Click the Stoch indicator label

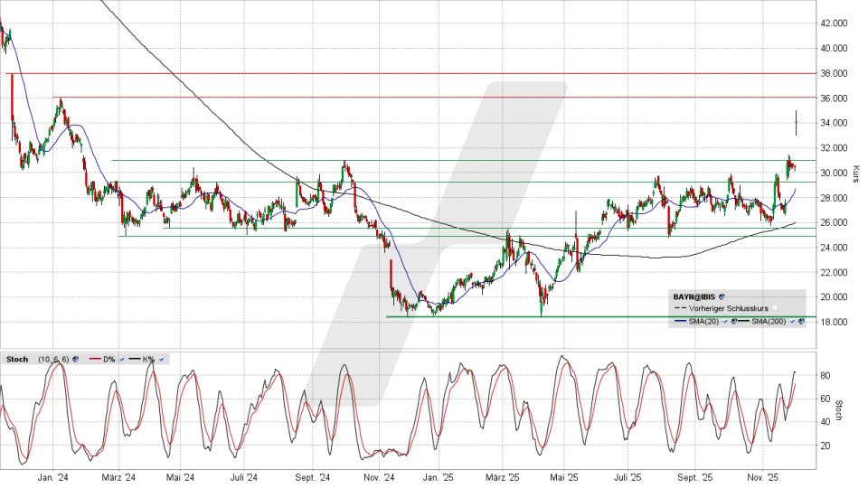click(x=17, y=359)
